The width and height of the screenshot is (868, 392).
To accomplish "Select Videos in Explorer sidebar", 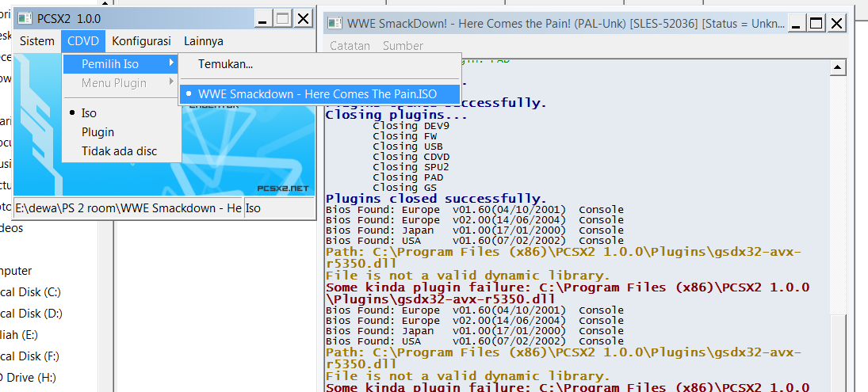I will [12, 228].
